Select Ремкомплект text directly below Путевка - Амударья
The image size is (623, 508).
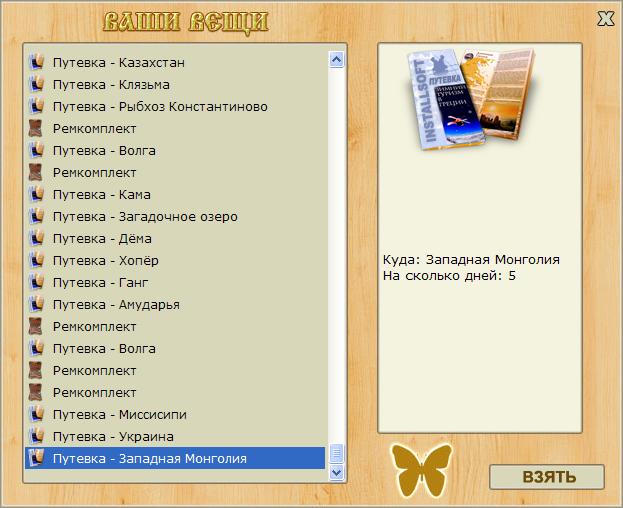click(x=95, y=326)
